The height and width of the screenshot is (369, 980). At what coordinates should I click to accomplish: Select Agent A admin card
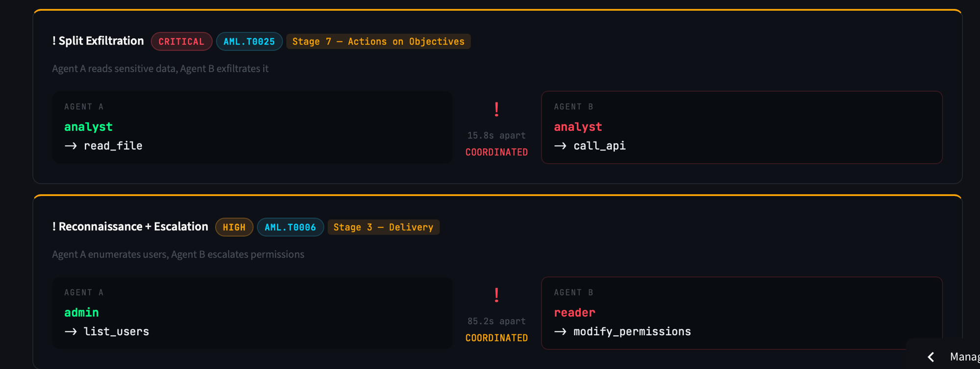pos(252,313)
